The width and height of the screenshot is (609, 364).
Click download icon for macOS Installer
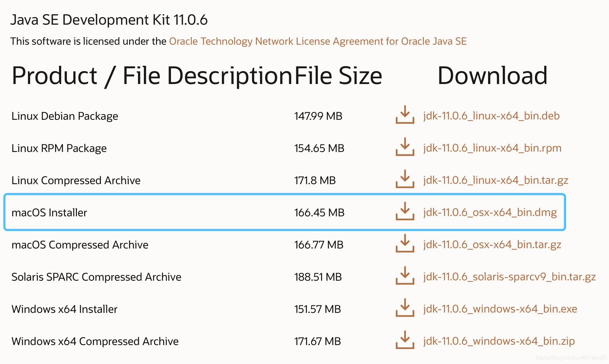point(405,211)
